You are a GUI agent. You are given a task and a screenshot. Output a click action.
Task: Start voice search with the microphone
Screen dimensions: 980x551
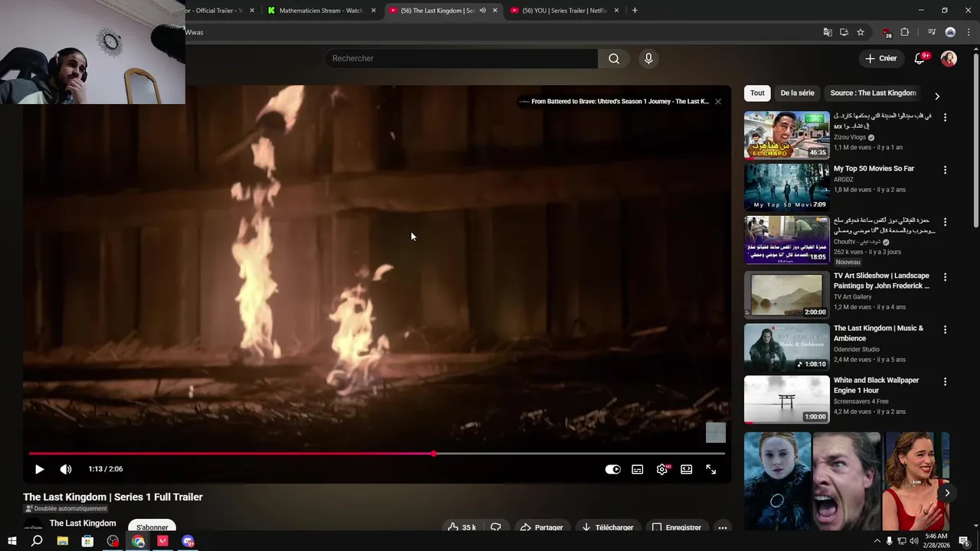[648, 59]
